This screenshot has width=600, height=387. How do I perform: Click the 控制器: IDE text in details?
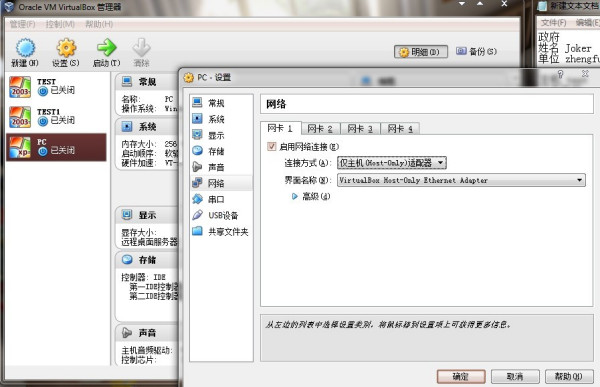point(143,277)
